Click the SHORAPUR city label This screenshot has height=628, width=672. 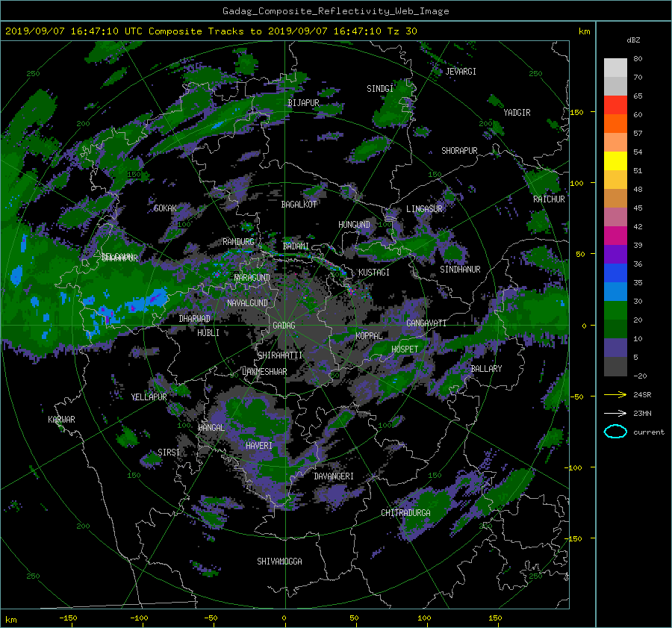[459, 151]
